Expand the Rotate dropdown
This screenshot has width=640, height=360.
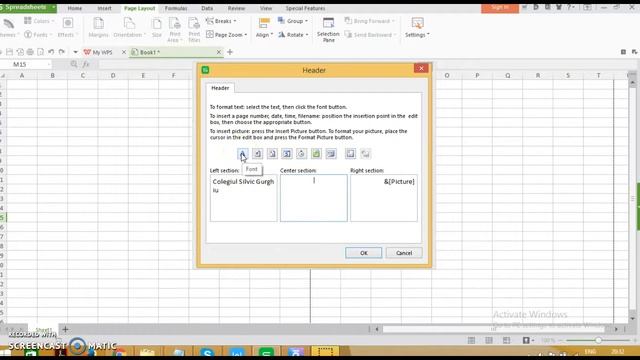(x=293, y=35)
